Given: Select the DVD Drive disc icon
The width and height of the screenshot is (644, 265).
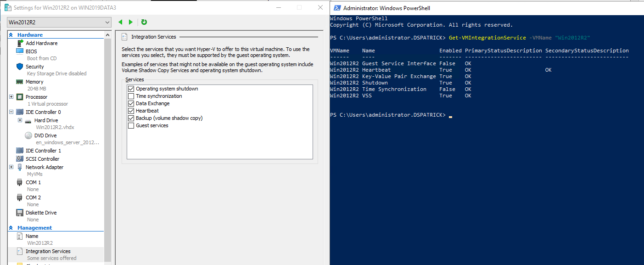Looking at the screenshot, I should coord(28,135).
